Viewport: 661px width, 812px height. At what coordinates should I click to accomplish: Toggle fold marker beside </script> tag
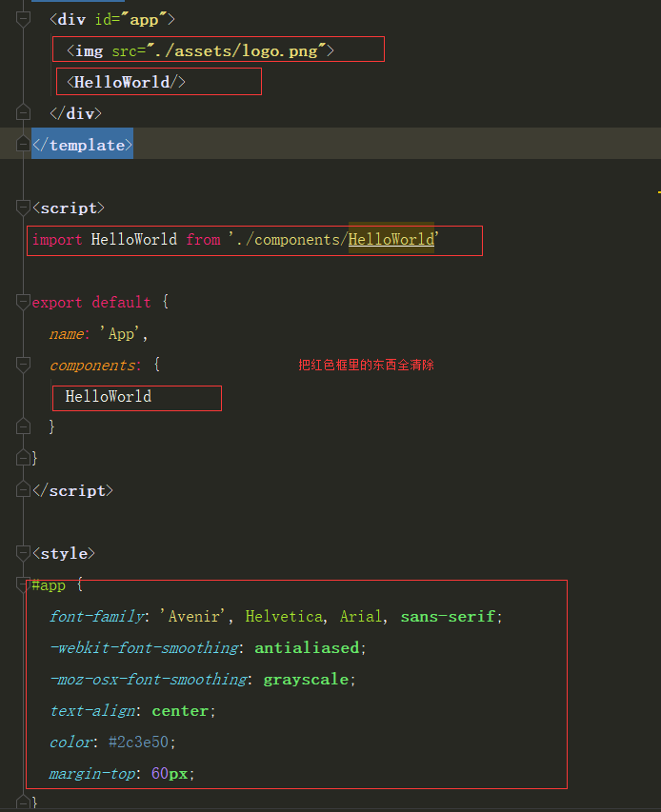tap(23, 489)
